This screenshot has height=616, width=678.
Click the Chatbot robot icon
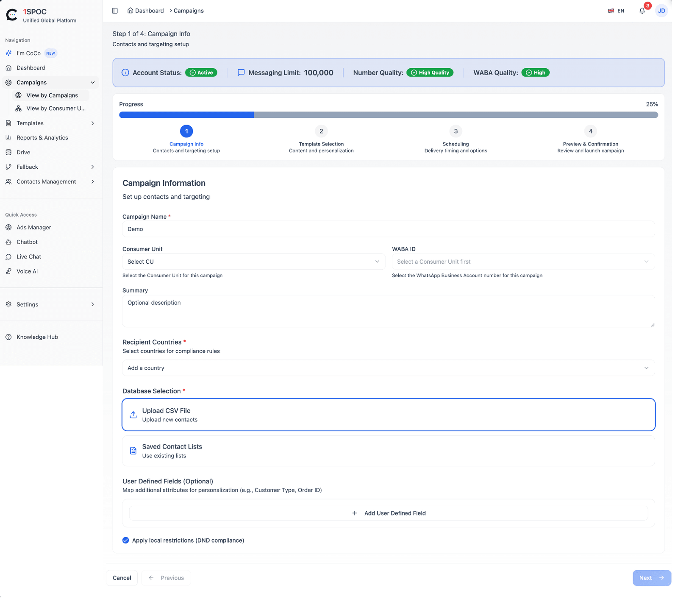[8, 242]
